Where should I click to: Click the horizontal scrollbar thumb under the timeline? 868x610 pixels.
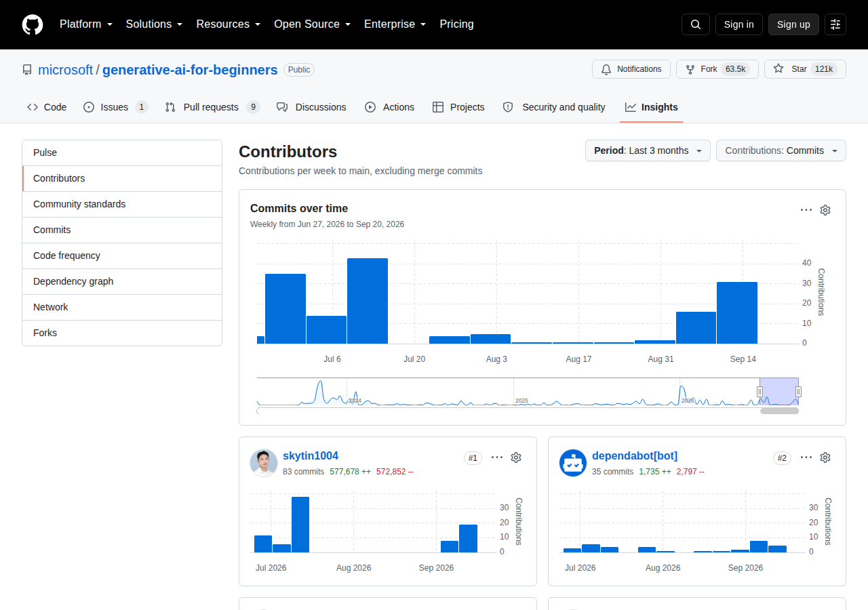(779, 411)
